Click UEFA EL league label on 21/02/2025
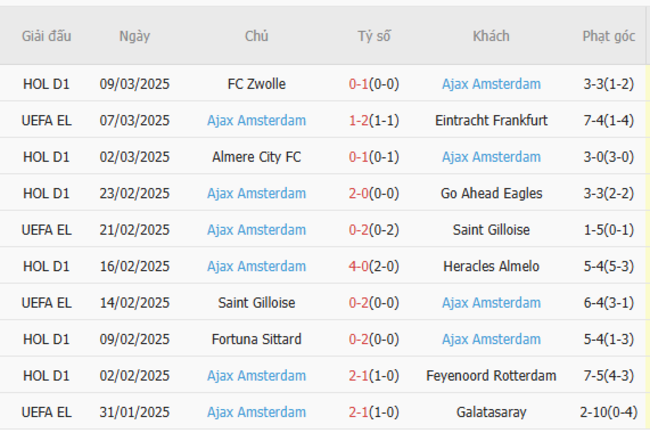Viewport: 650px width, 441px height. (47, 229)
